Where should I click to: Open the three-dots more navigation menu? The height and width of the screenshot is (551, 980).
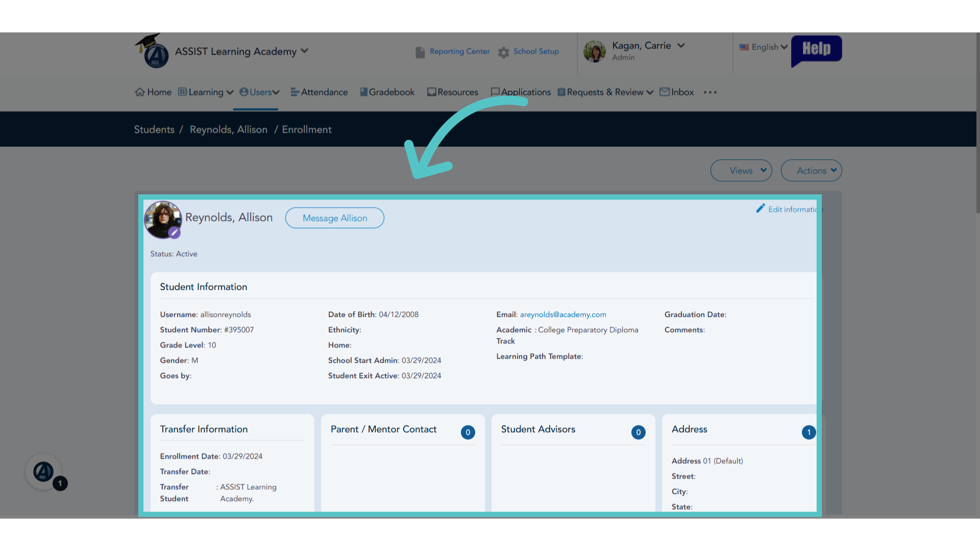pos(710,92)
